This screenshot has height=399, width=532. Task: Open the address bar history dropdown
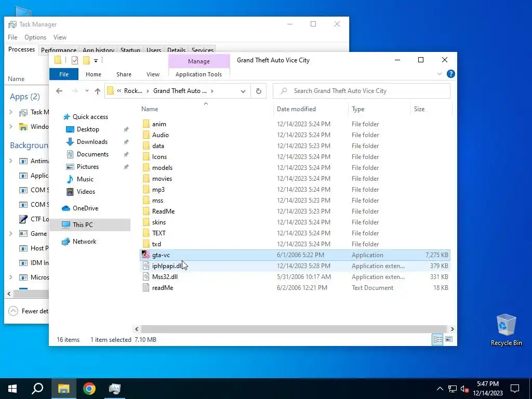243,91
